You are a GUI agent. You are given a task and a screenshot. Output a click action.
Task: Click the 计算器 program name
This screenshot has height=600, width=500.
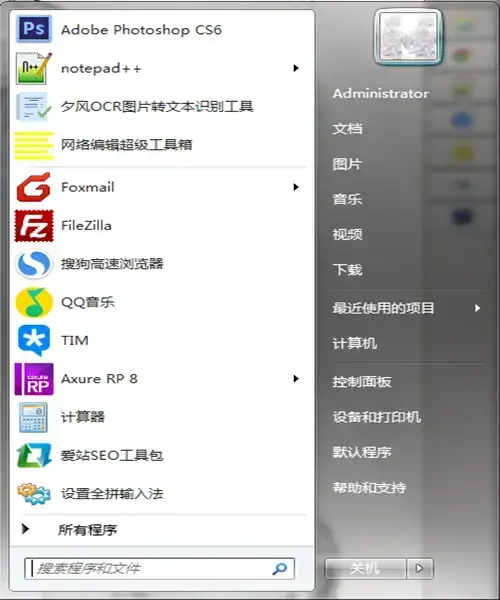[x=83, y=417]
